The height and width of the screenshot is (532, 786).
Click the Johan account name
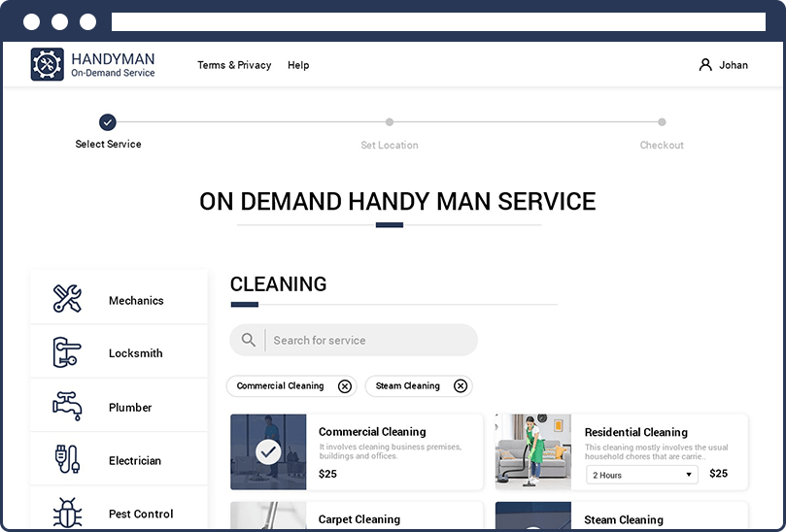click(734, 65)
